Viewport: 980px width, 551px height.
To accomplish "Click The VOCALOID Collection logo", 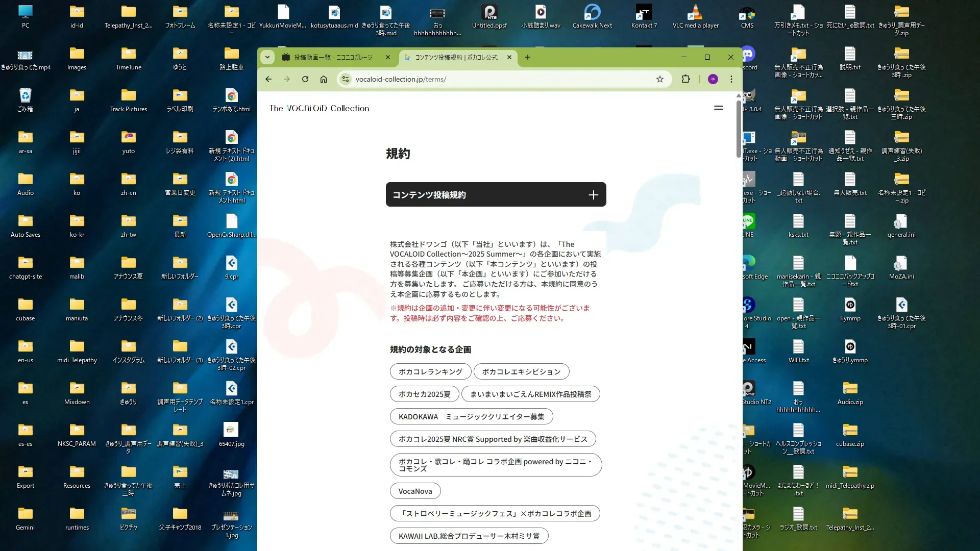I will 319,108.
